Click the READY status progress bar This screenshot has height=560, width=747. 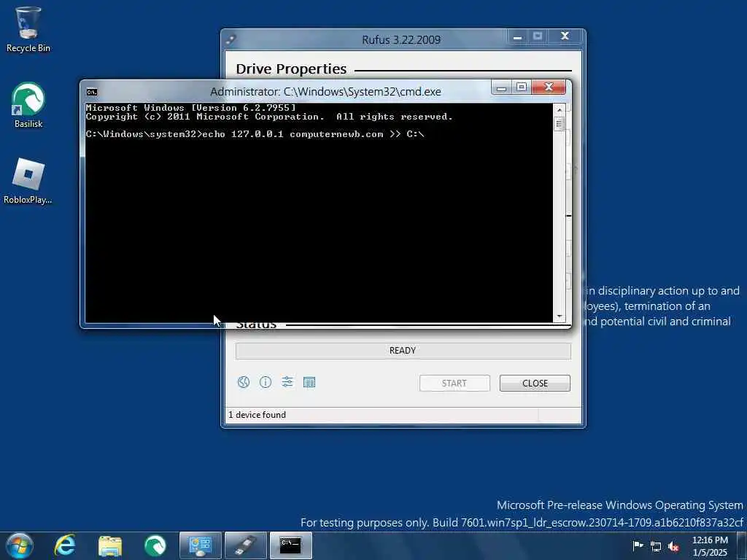(x=403, y=351)
